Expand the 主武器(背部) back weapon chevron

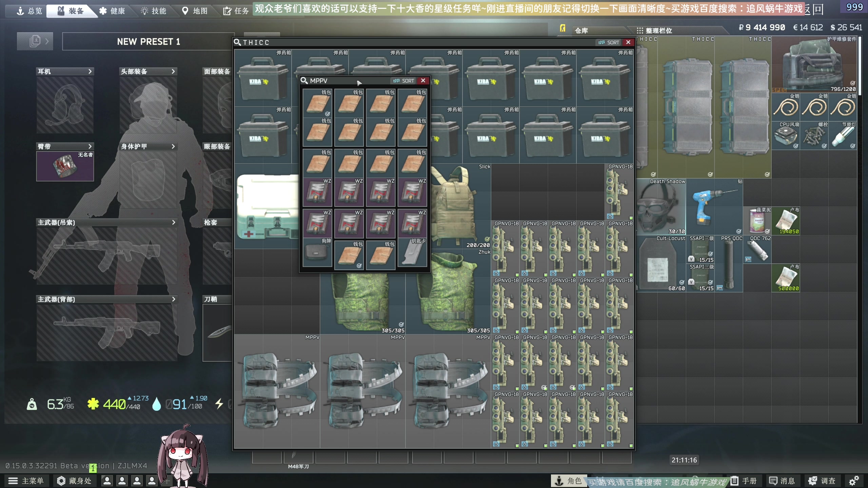point(173,299)
